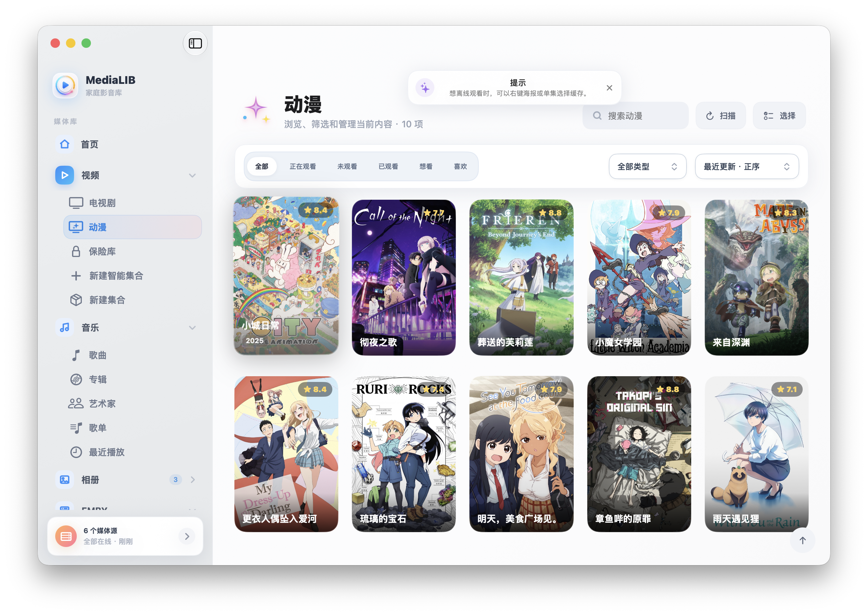Select the 动漫 sidebar item

[x=133, y=227]
